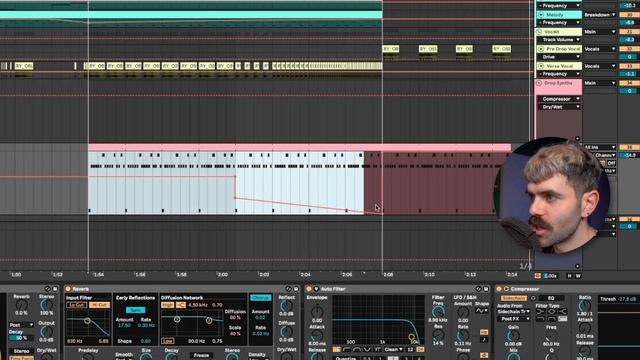The image size is (640, 360).
Task: Open the Dry/Wet parameter dropdown on Drop Synths
Action: [x=559, y=107]
